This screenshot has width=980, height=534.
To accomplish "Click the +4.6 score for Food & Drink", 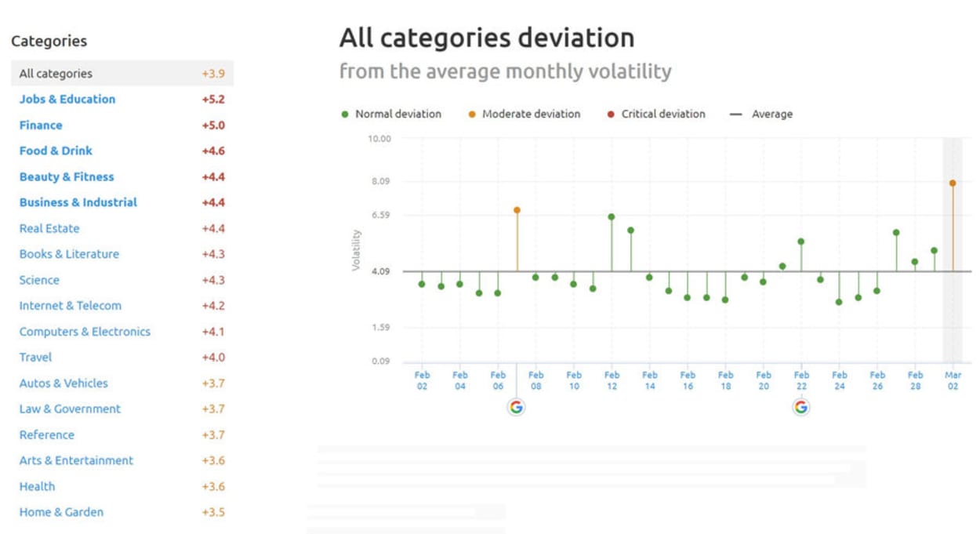I will (212, 151).
